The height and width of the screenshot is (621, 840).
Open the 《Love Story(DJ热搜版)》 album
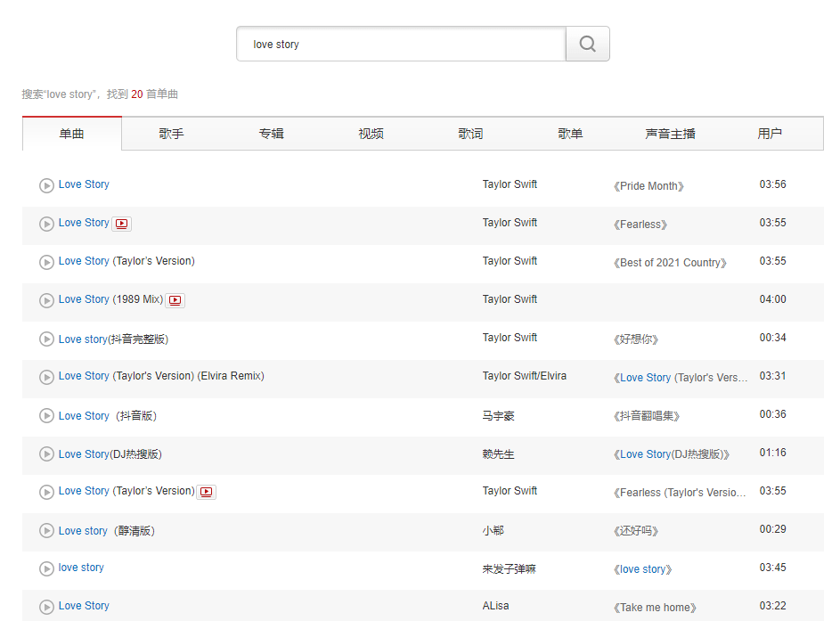click(672, 454)
